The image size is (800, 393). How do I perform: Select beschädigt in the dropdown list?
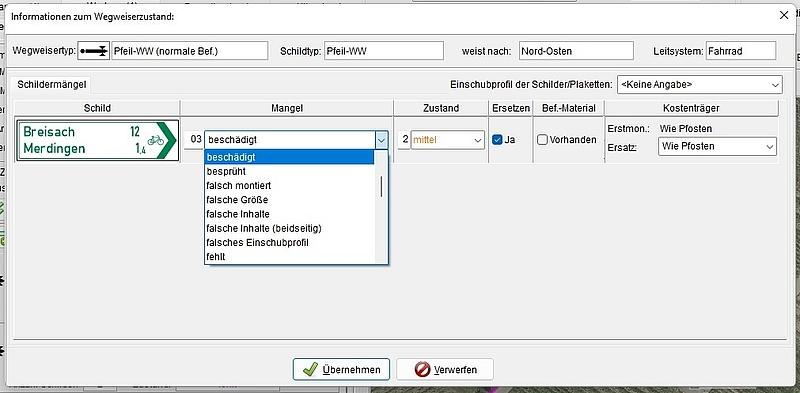coord(289,157)
